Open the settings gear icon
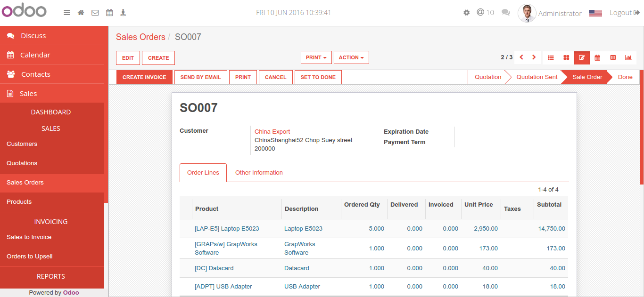 click(467, 13)
